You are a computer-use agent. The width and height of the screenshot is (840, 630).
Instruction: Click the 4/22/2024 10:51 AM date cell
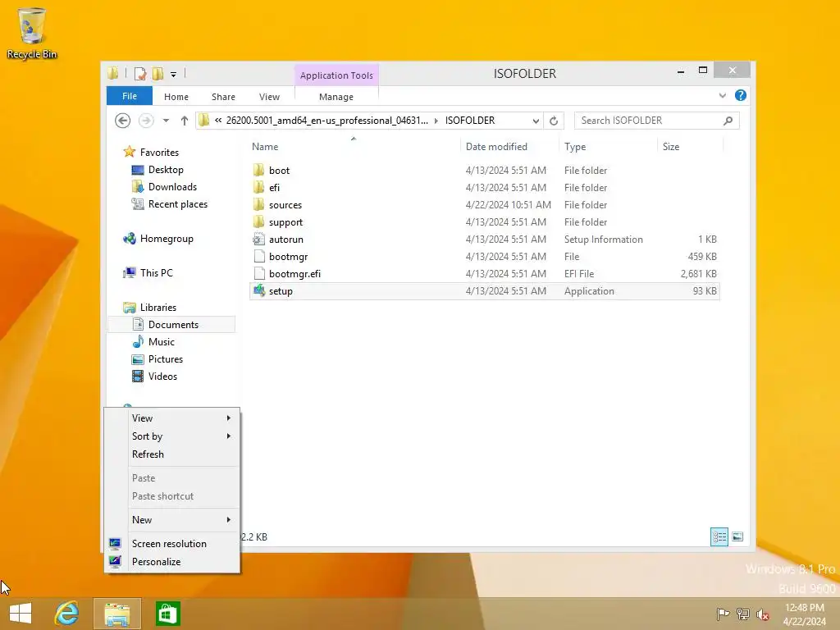tap(509, 204)
